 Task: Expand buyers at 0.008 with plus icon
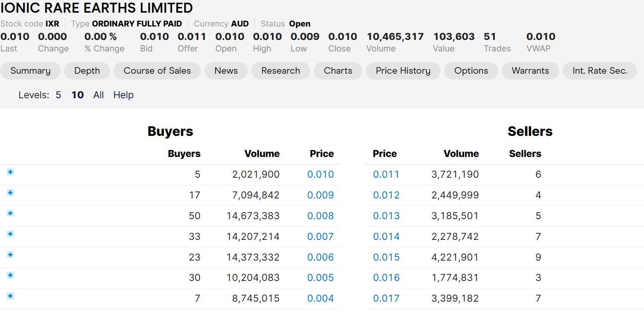coord(10,213)
